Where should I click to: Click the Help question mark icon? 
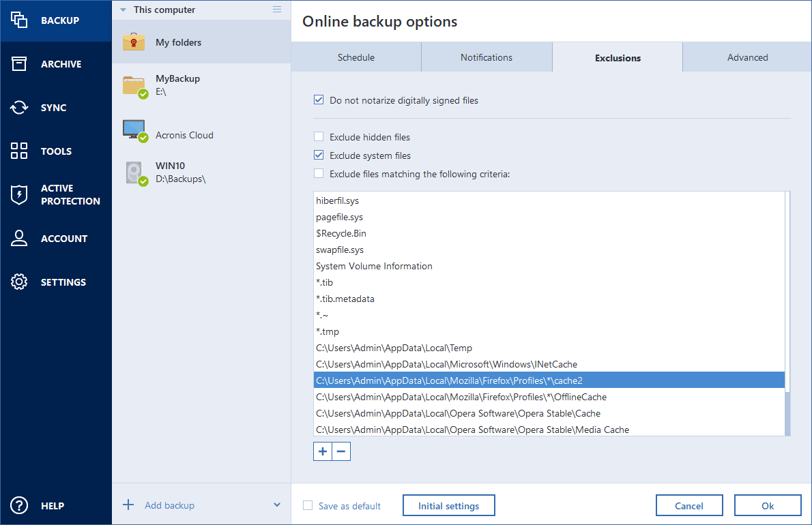(19, 506)
